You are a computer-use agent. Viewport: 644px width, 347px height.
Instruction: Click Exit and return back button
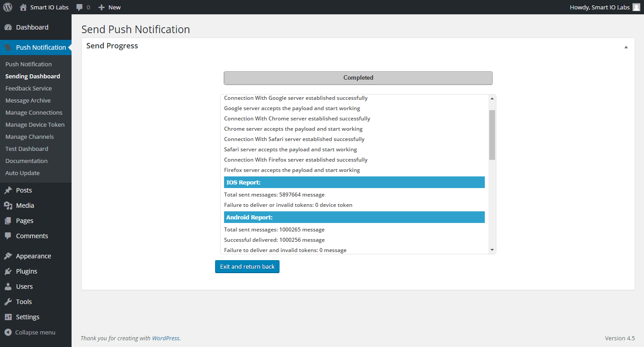247,266
